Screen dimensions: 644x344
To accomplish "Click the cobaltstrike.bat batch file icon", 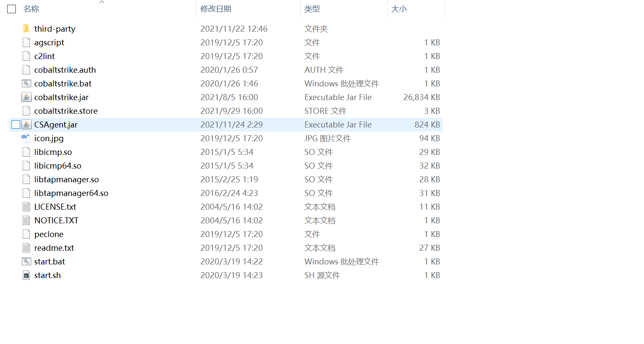I will click(27, 83).
